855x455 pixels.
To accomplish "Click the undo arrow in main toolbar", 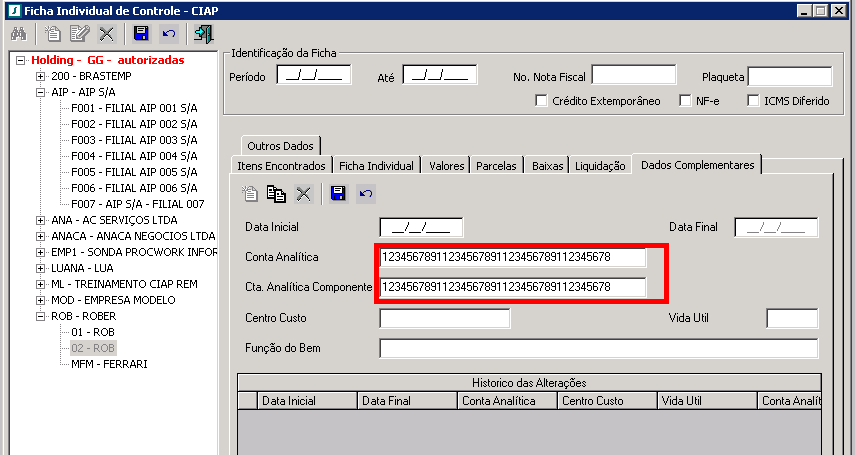I will pos(168,34).
